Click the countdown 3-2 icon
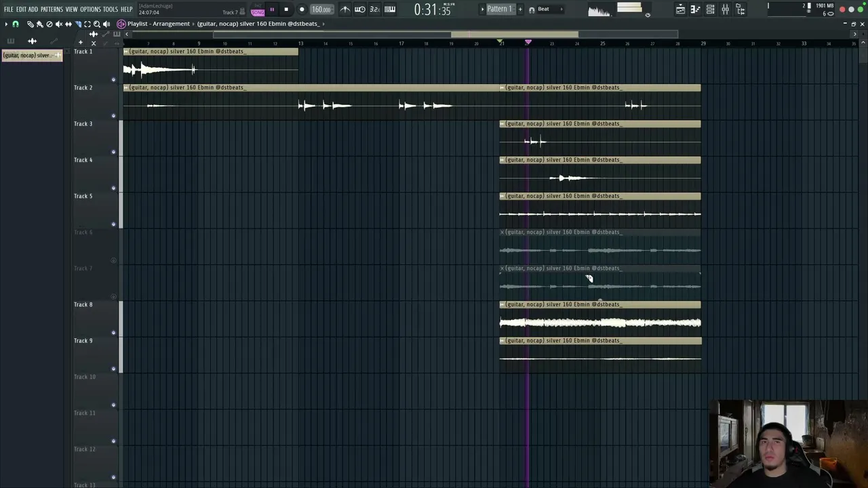The image size is (868, 488). click(375, 9)
